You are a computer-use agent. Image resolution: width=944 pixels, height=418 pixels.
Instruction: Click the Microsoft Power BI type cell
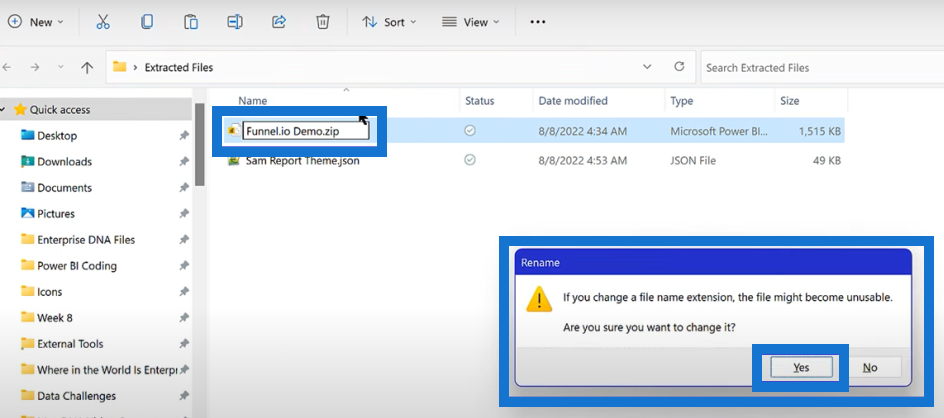coord(719,131)
